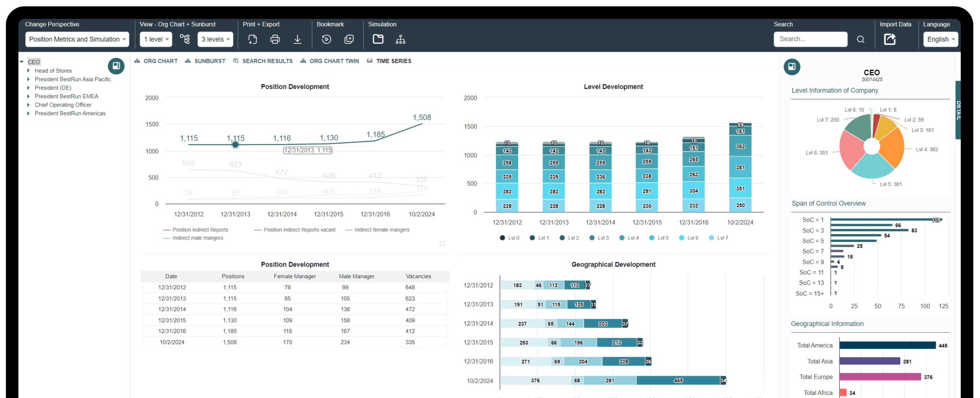Expand the Position Development chart to fullscreen
This screenshot has width=980, height=398.
point(442,243)
